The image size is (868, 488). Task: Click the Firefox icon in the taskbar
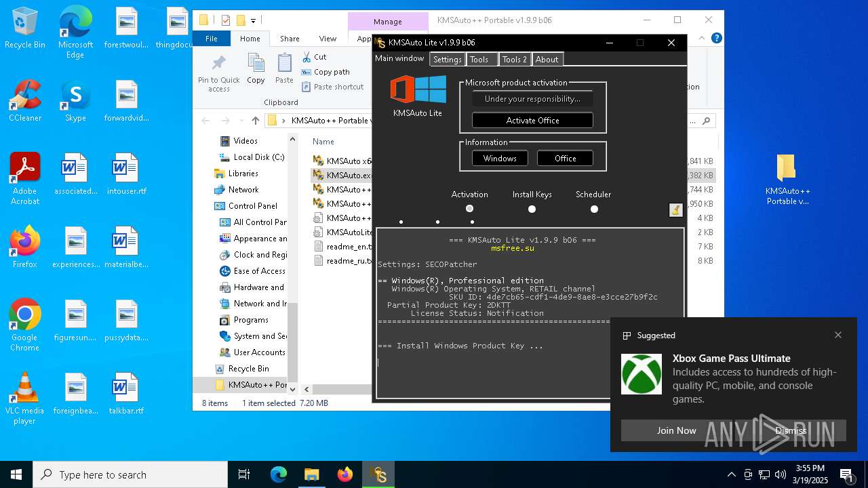tap(345, 474)
